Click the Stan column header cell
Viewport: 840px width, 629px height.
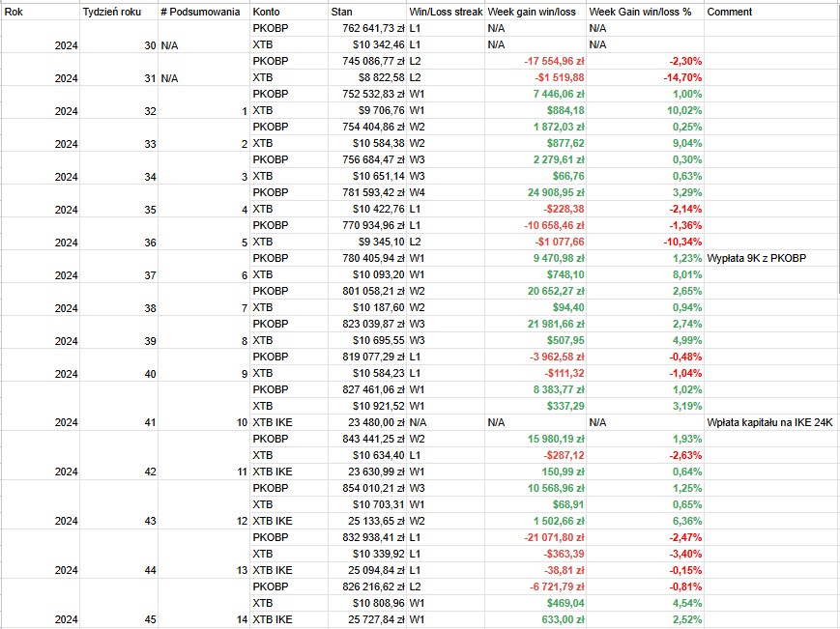365,12
